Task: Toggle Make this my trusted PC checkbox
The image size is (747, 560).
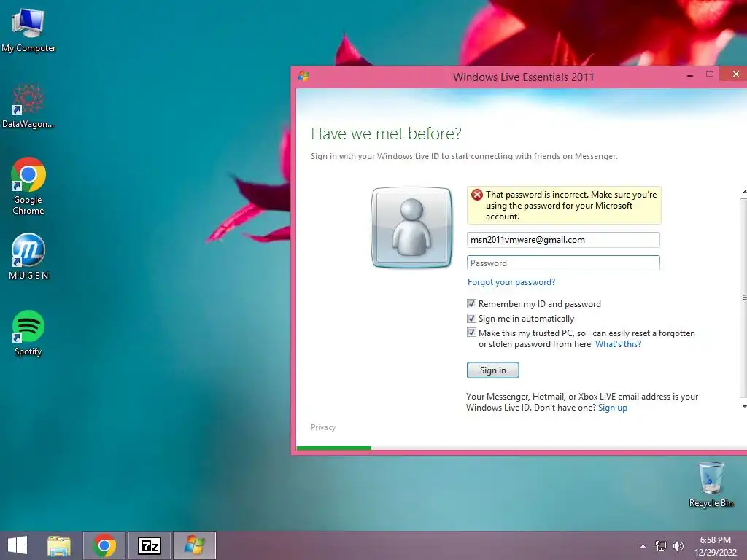Action: coord(471,332)
